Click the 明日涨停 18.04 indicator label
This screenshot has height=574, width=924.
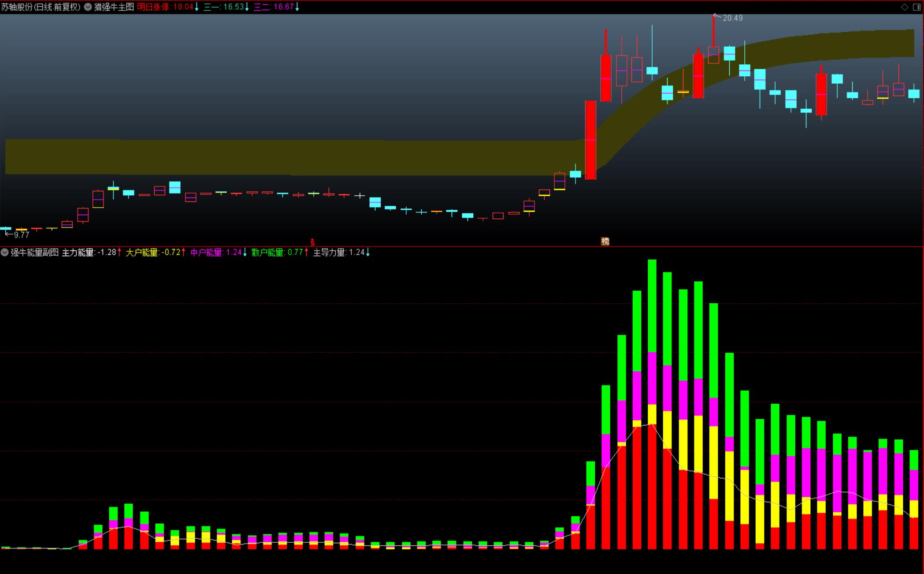pos(165,7)
